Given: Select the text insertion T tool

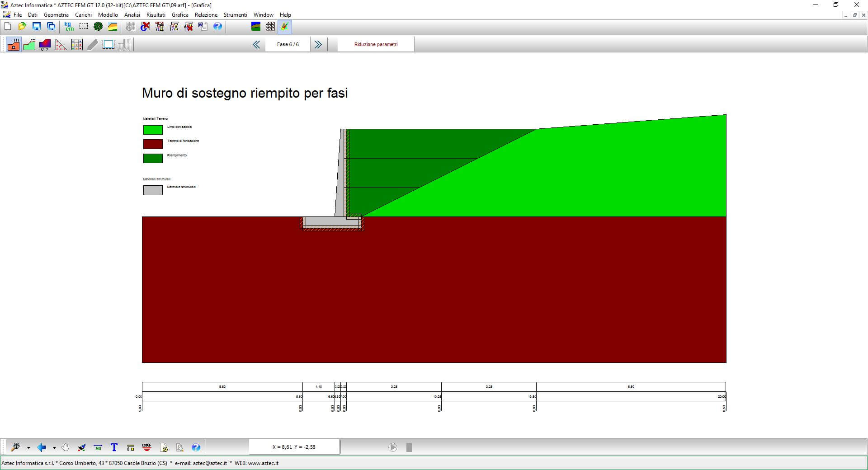Looking at the screenshot, I should point(114,447).
